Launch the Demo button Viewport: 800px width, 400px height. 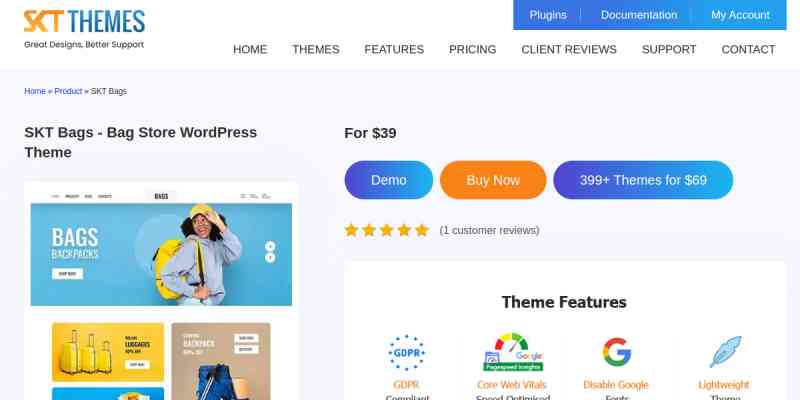tap(389, 180)
